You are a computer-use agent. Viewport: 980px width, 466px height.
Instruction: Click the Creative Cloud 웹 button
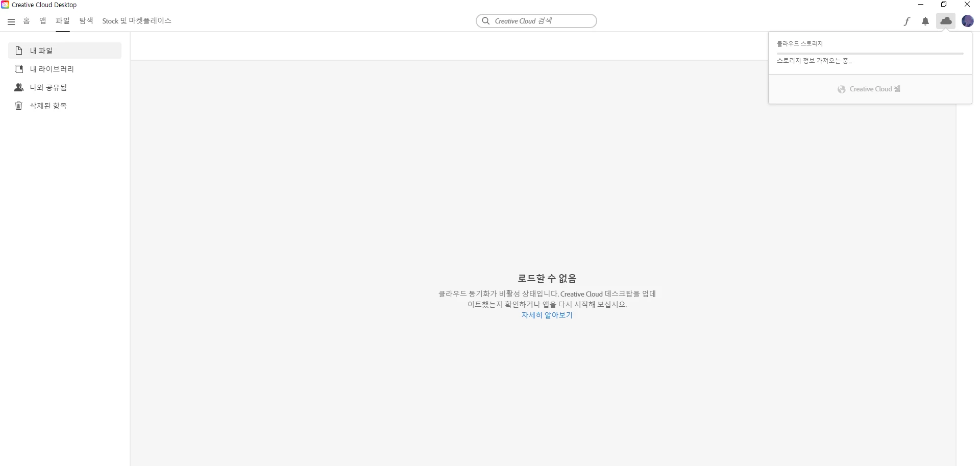(870, 89)
